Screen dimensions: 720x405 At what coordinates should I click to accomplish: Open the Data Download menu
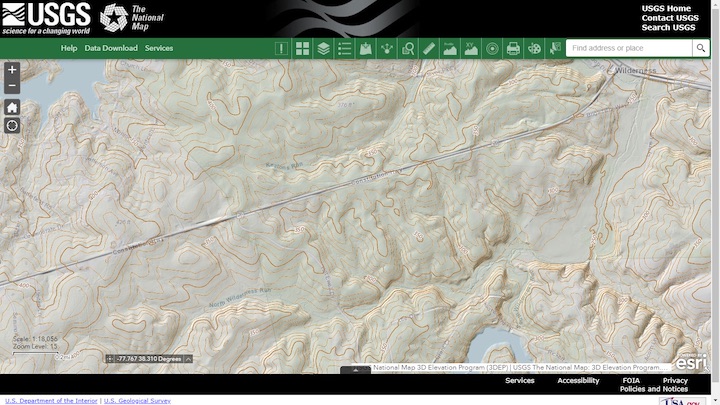(x=111, y=48)
